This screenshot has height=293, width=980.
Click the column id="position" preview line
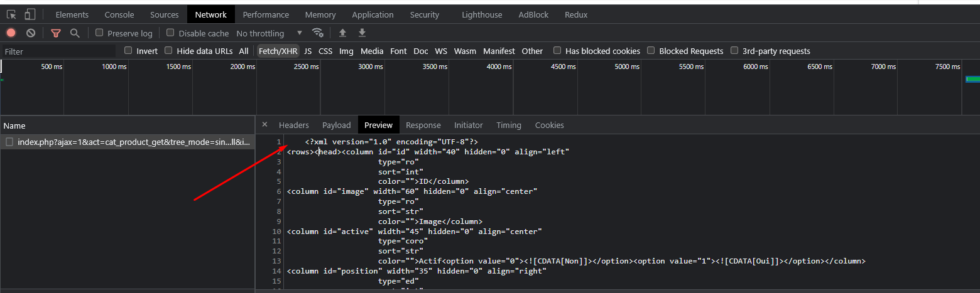[x=416, y=271]
